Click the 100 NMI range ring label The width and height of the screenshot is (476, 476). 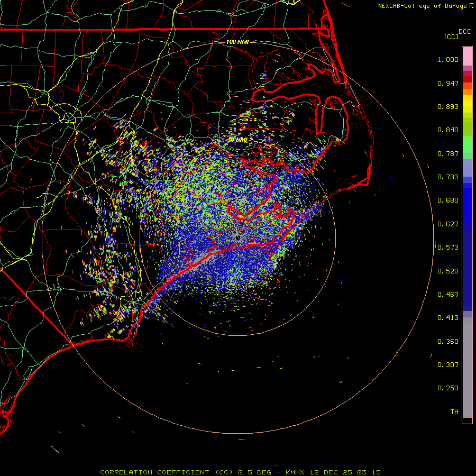237,42
